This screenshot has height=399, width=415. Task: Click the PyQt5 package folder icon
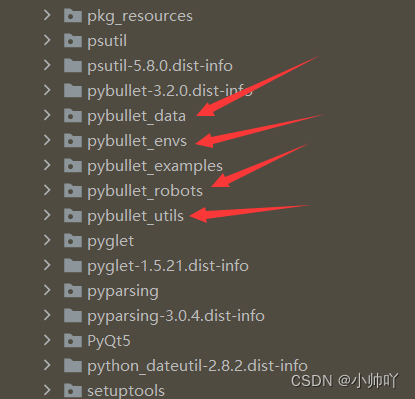(73, 340)
